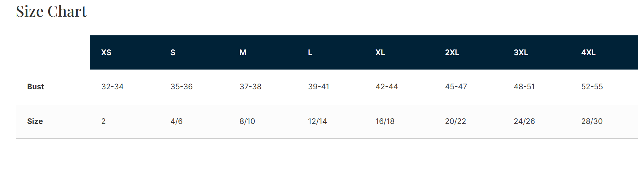Select the S column header
The width and height of the screenshot is (644, 171).
pyautogui.click(x=173, y=52)
